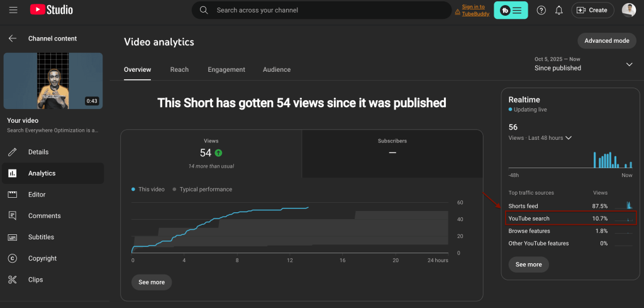This screenshot has height=308, width=644.
Task: Click the TubeBuddy warning icon
Action: pyautogui.click(x=458, y=13)
